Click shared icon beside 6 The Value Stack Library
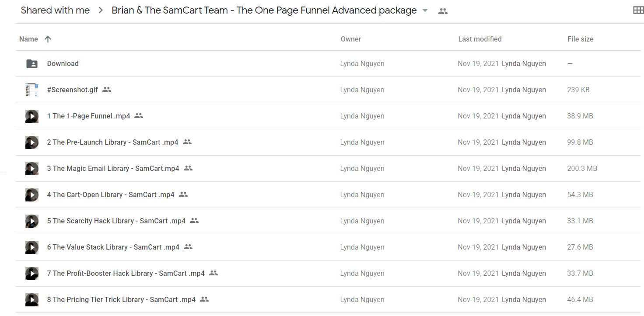 [188, 247]
